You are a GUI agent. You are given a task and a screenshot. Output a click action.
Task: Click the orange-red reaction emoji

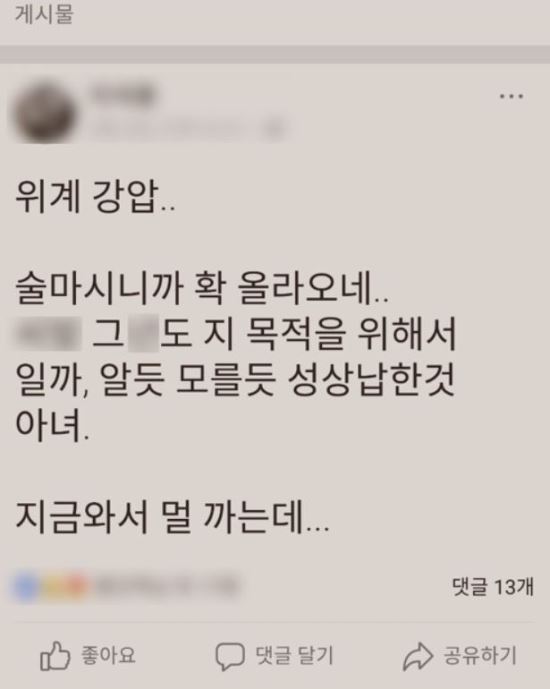pyautogui.click(x=77, y=587)
